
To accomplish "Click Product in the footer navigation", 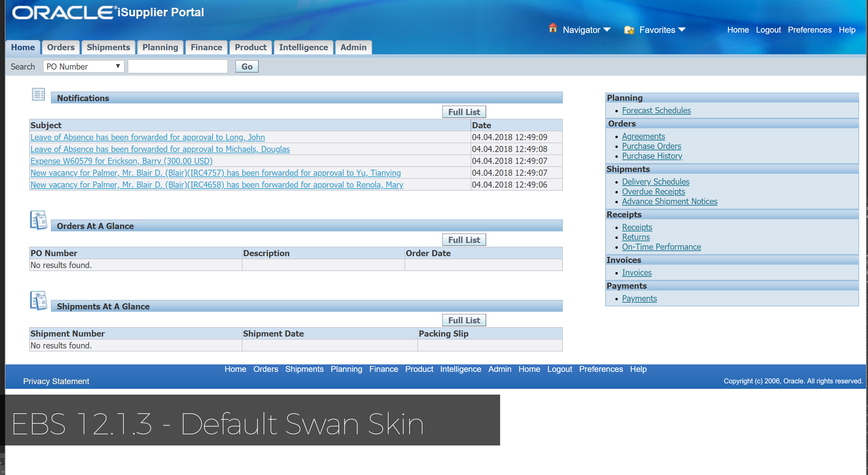I will point(419,369).
